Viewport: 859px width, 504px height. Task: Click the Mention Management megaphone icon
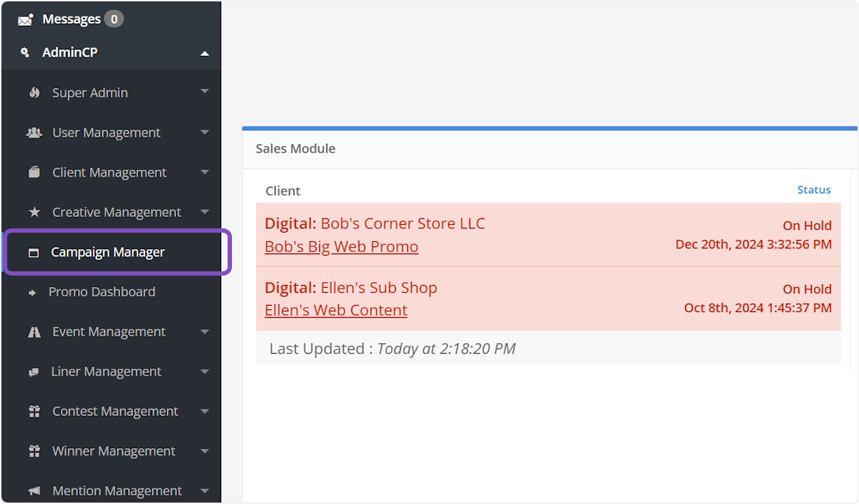[x=34, y=491]
